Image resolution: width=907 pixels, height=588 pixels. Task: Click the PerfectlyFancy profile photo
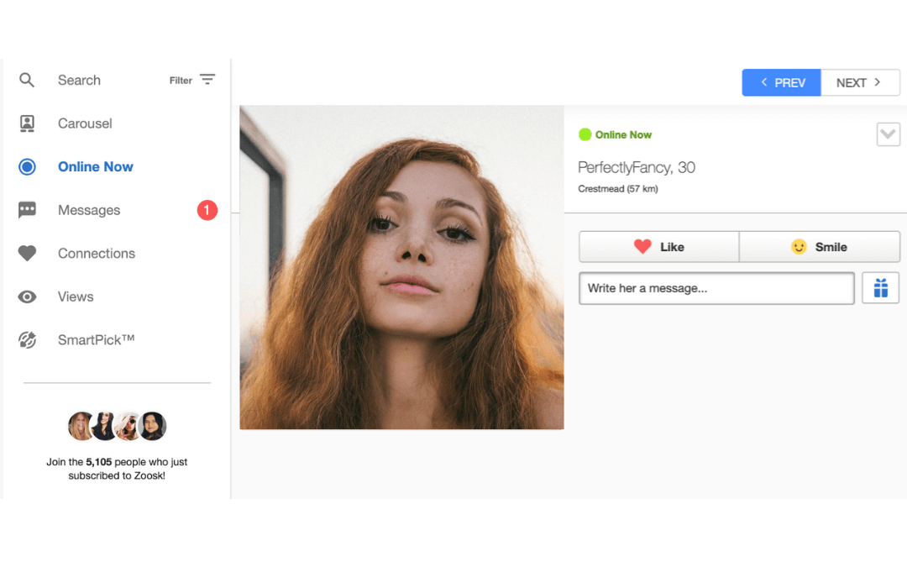[x=401, y=267]
